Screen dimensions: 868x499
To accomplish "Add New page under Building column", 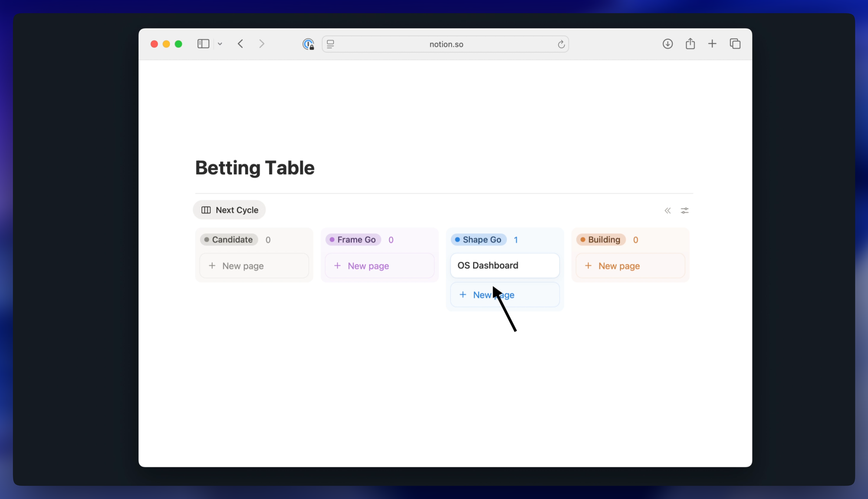I will pos(630,266).
